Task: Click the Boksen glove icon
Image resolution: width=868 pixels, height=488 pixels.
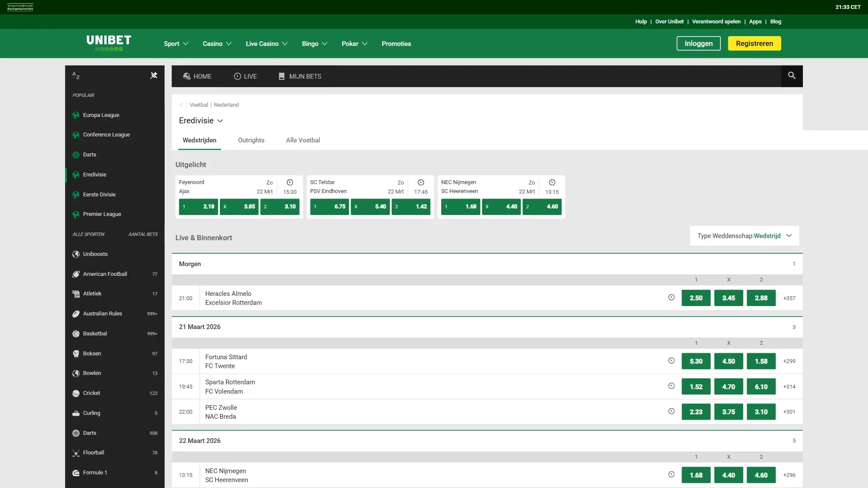Action: click(x=76, y=354)
